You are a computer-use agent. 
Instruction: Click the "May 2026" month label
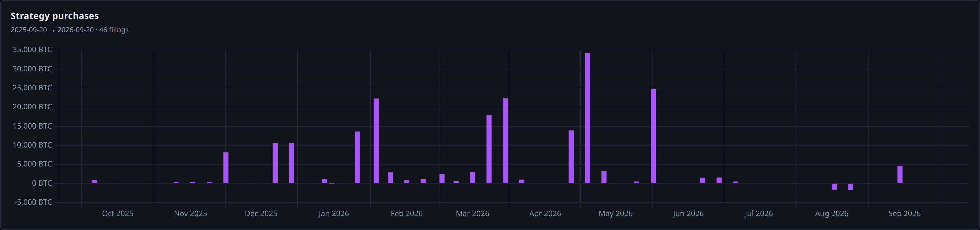(616, 213)
